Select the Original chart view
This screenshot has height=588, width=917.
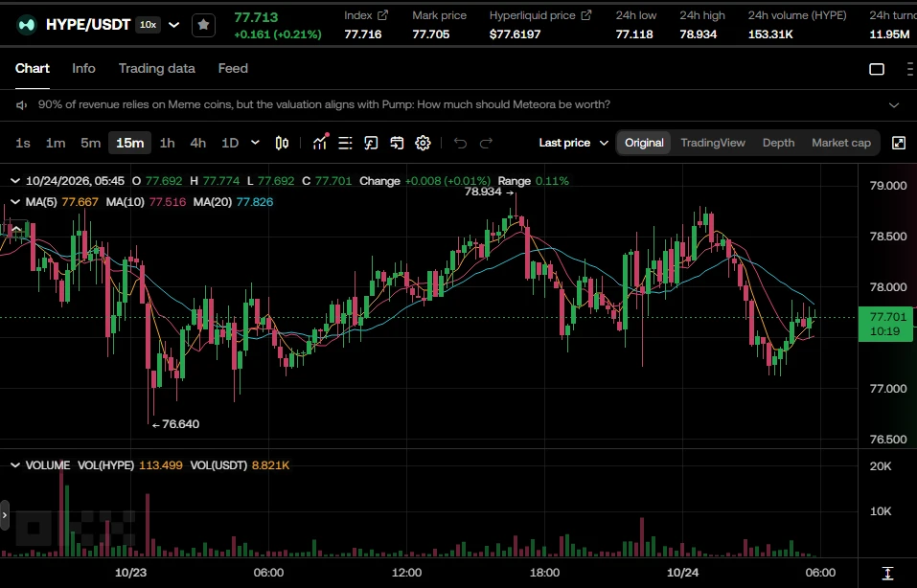tap(644, 144)
